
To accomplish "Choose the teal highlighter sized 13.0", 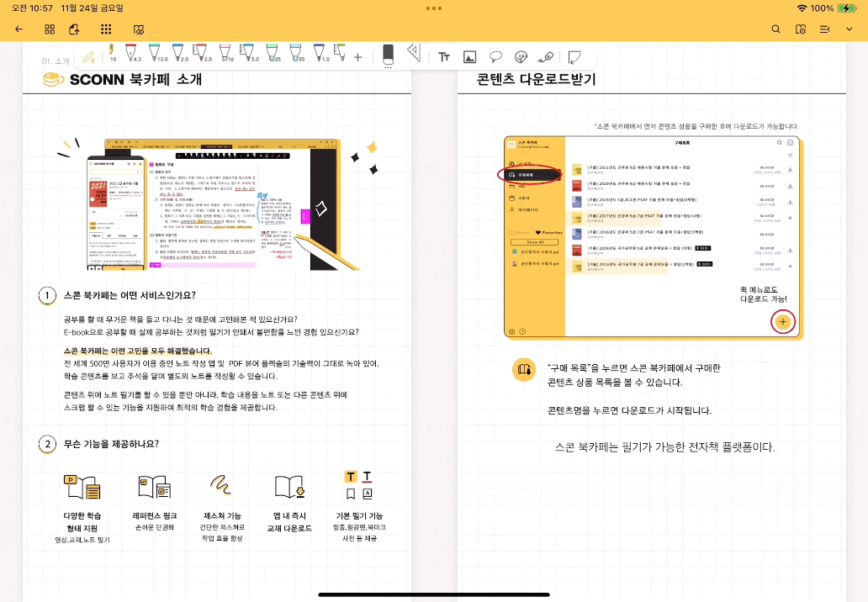I will [x=156, y=53].
